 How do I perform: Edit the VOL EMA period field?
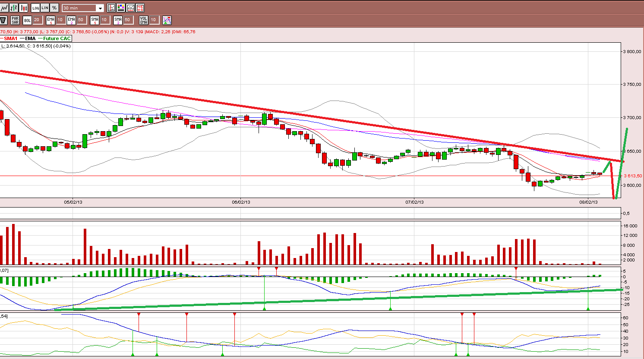(x=154, y=20)
